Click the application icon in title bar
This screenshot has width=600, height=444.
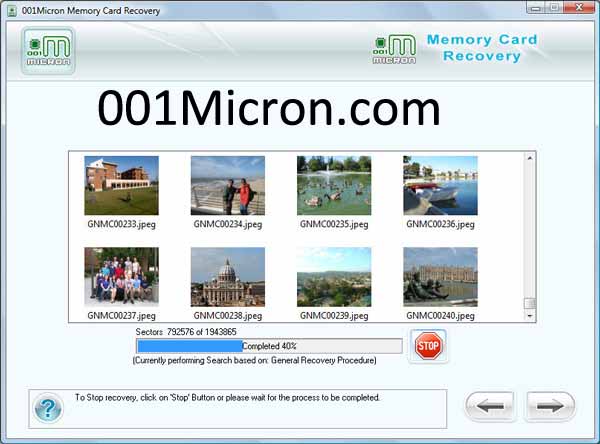(x=12, y=11)
